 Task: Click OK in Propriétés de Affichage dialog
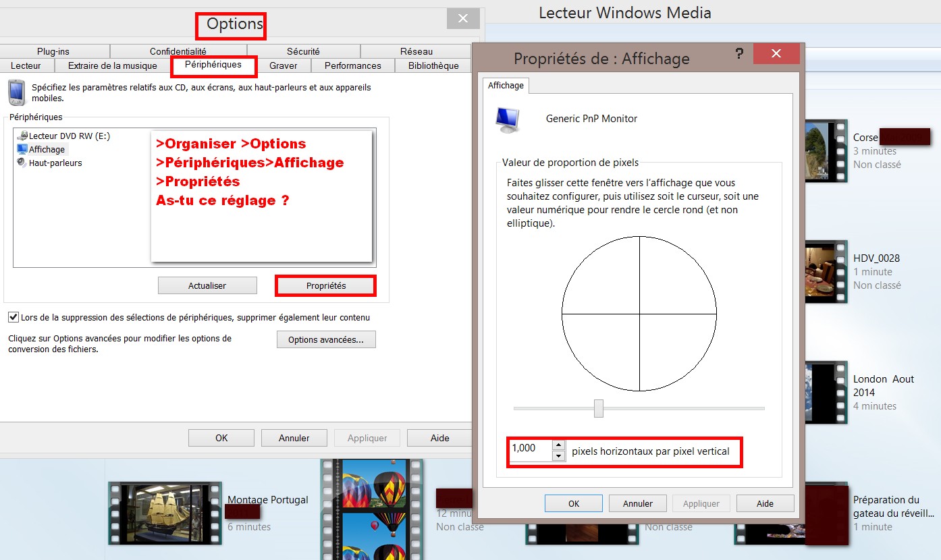574,503
